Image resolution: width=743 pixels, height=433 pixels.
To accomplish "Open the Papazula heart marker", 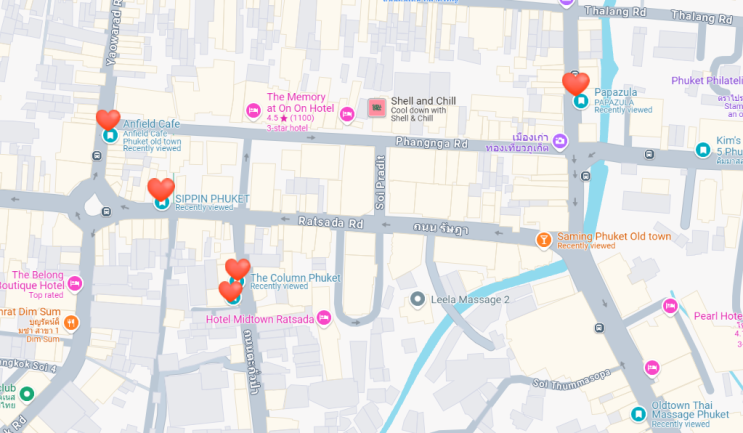I will [x=576, y=84].
